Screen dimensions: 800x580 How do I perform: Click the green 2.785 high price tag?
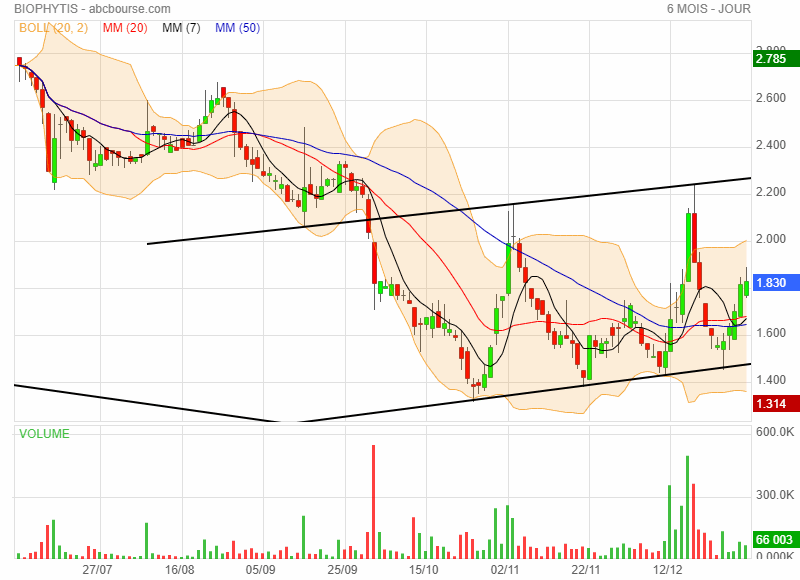pos(776,59)
